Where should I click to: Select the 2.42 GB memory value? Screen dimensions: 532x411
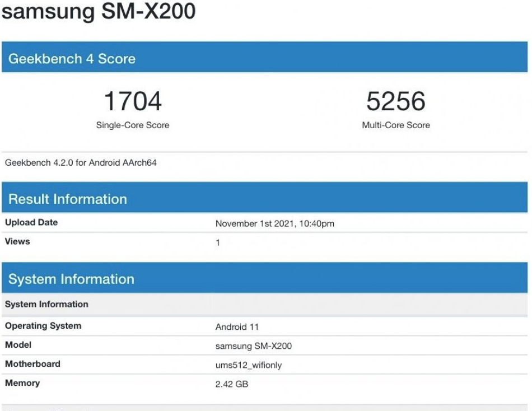(231, 384)
